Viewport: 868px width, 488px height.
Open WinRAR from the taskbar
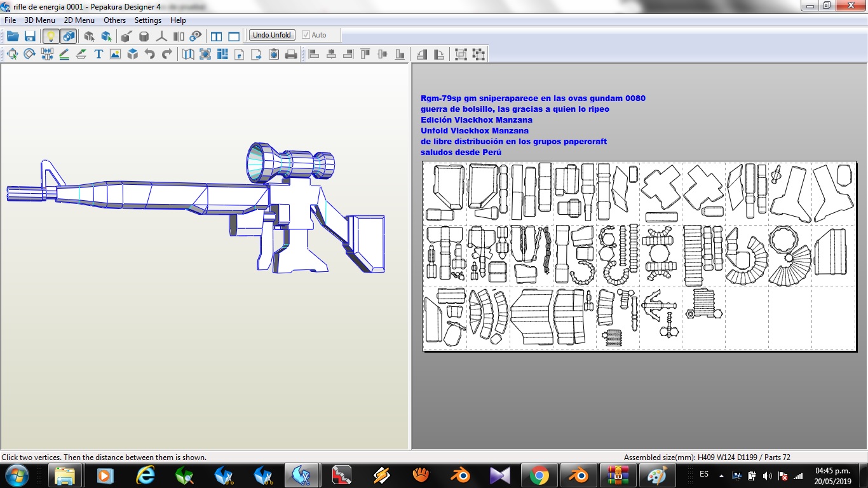point(618,475)
